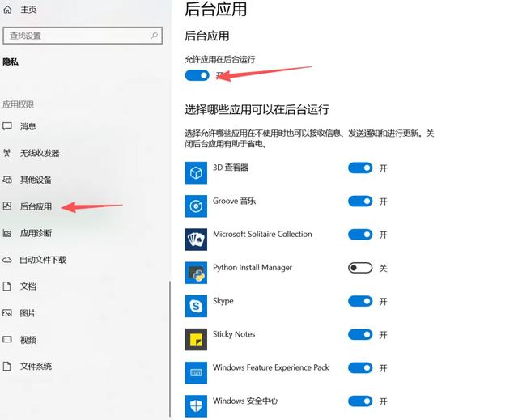Click the Groove 音乐 app icon

click(196, 206)
